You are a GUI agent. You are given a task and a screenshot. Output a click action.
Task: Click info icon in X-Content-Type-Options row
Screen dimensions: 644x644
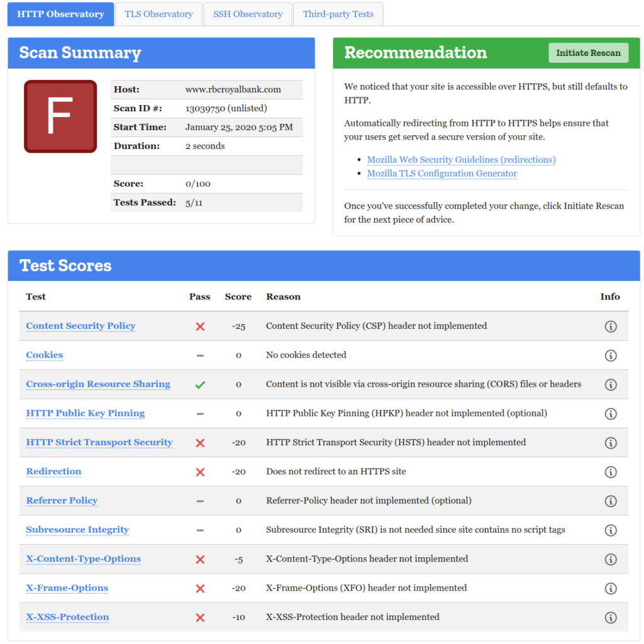point(610,559)
